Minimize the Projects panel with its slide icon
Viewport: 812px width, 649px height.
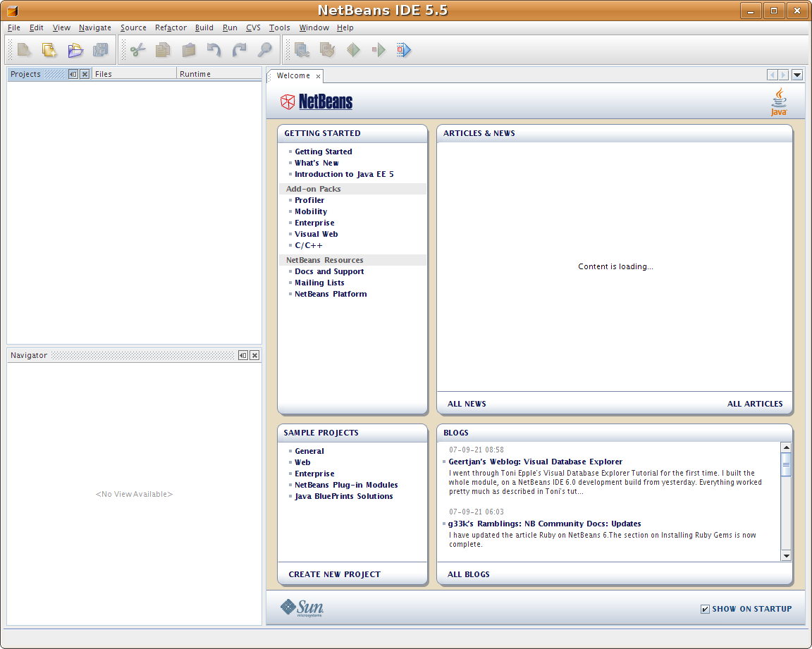(x=73, y=74)
